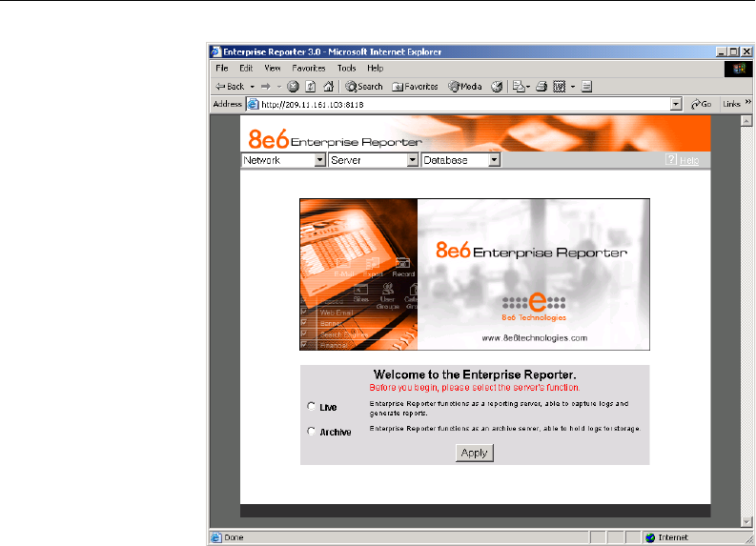Click the question mark help icon

click(671, 159)
